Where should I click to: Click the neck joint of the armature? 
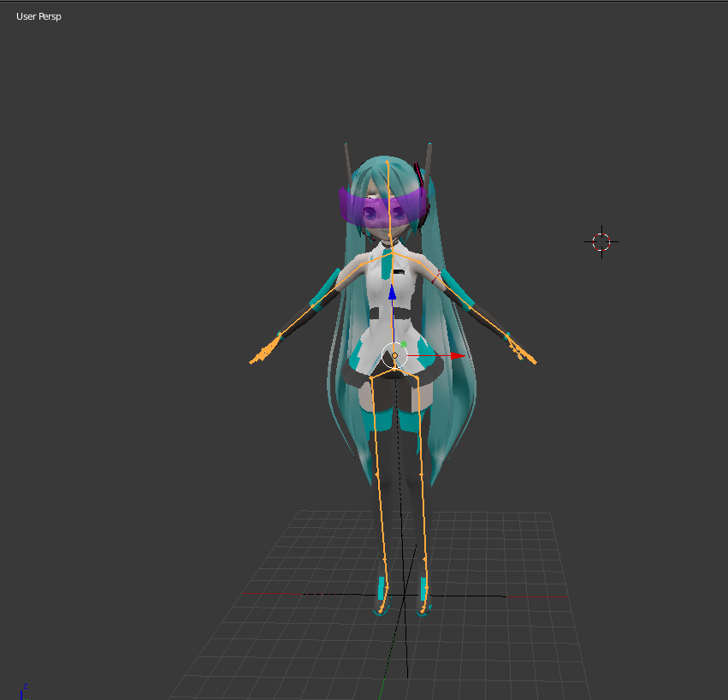393,253
